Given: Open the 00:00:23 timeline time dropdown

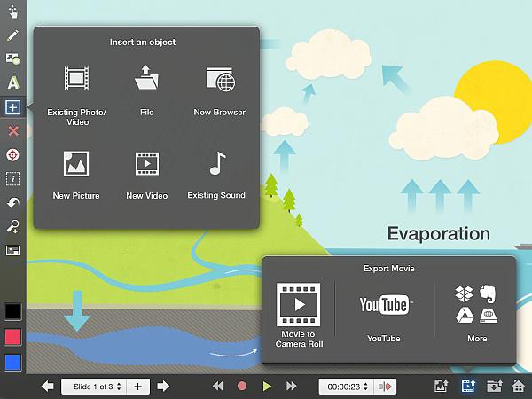Looking at the screenshot, I should [344, 387].
